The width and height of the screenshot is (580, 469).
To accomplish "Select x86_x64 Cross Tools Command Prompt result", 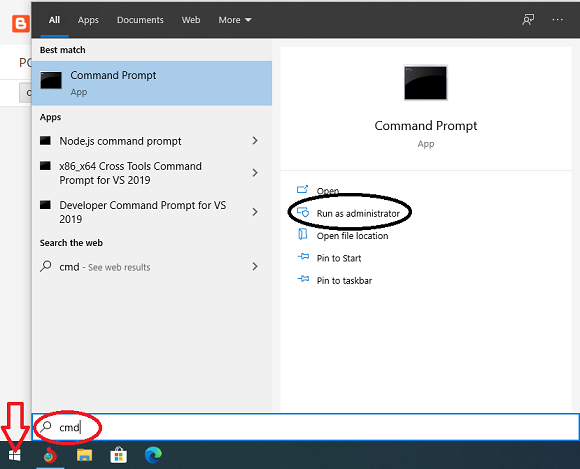I will [152, 173].
